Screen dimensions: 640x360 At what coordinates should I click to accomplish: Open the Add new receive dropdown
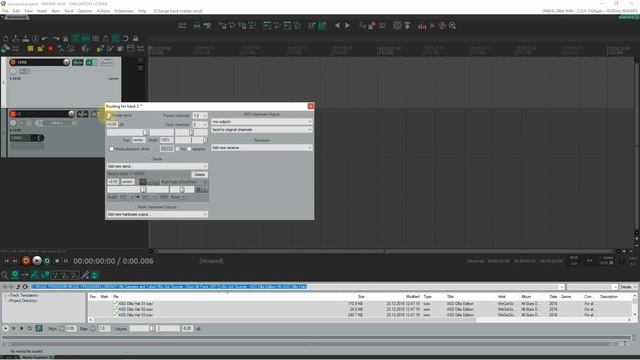[262, 147]
